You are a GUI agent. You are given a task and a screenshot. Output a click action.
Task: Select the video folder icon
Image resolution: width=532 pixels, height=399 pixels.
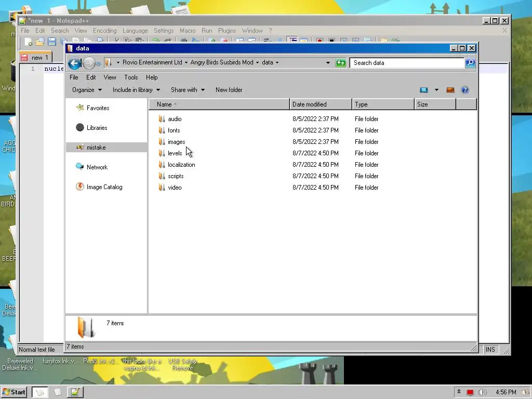pyautogui.click(x=162, y=187)
